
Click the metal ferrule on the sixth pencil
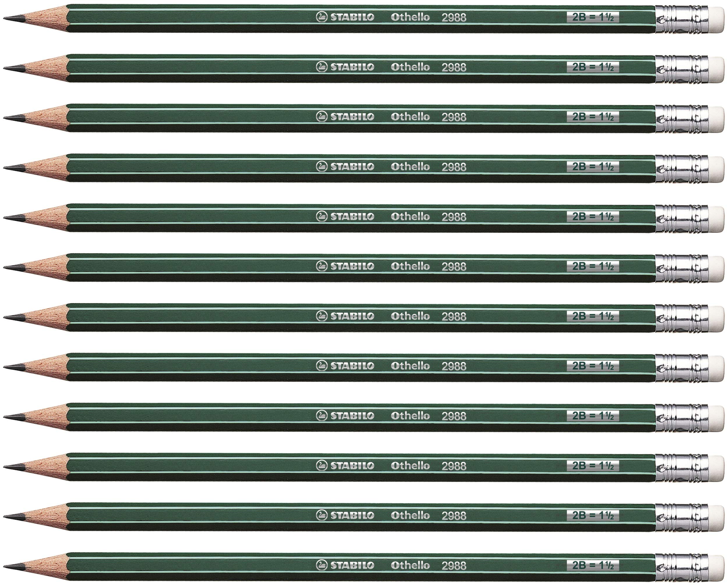[x=681, y=269]
